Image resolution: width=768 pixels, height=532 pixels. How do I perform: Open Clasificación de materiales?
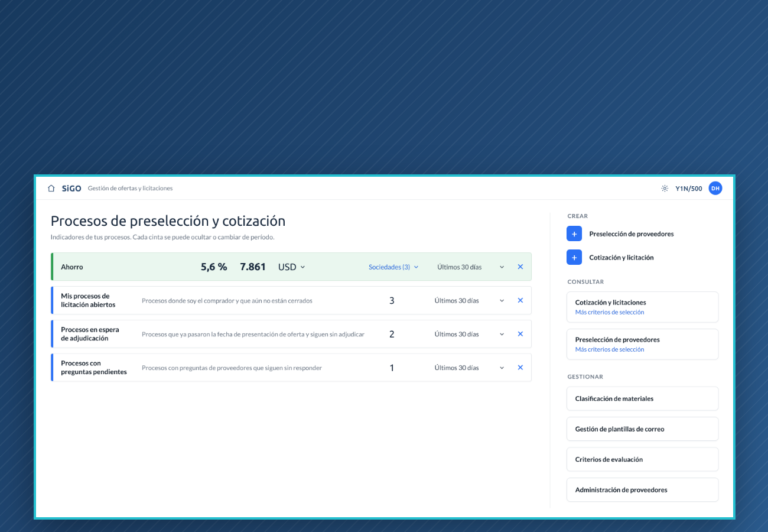(x=642, y=399)
